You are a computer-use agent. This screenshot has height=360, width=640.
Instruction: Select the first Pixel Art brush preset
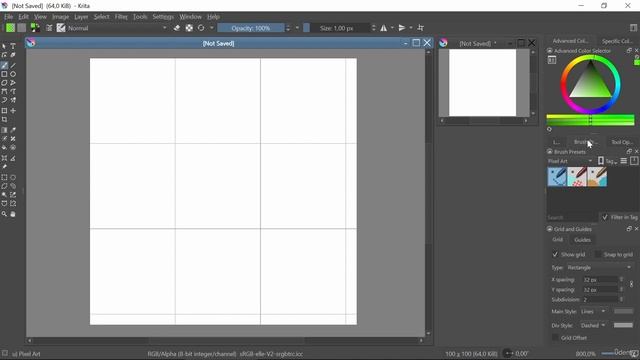[x=557, y=177]
